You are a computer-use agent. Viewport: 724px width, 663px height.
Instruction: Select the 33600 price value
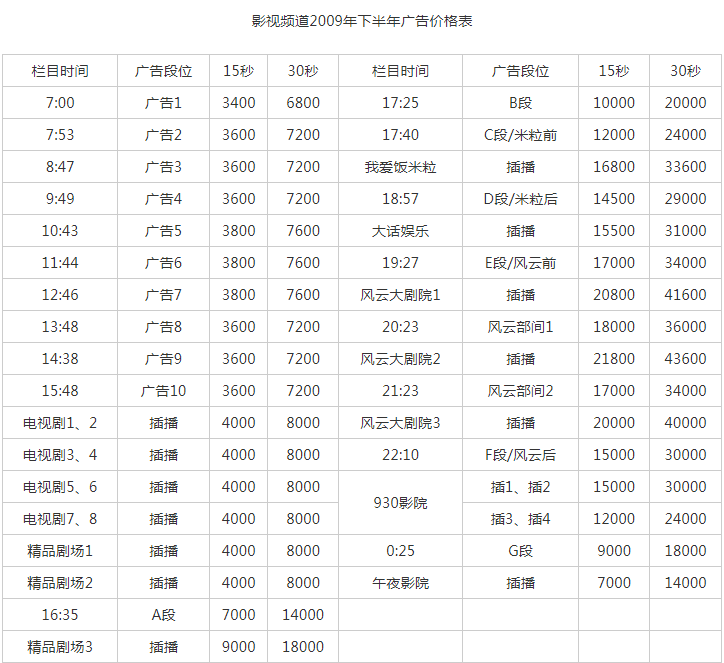(x=685, y=166)
